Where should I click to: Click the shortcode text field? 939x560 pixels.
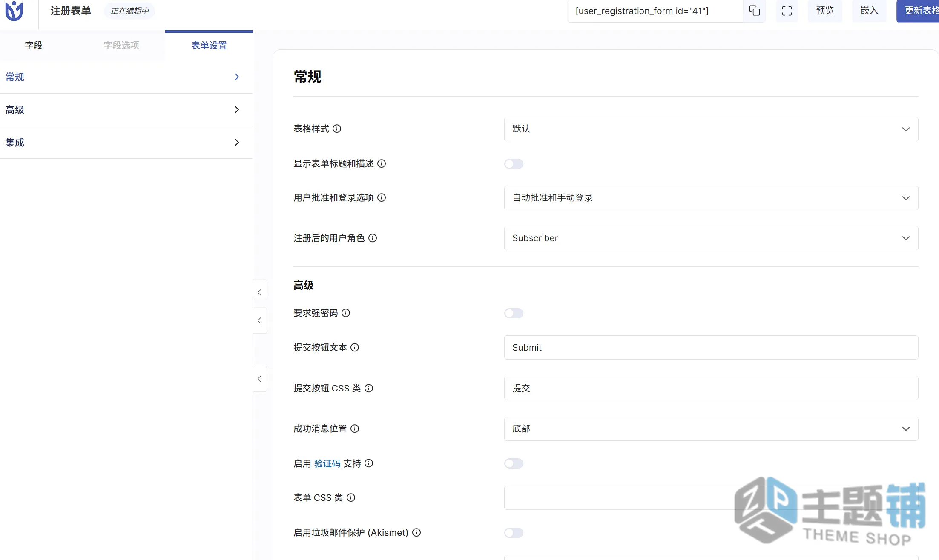[x=655, y=11]
